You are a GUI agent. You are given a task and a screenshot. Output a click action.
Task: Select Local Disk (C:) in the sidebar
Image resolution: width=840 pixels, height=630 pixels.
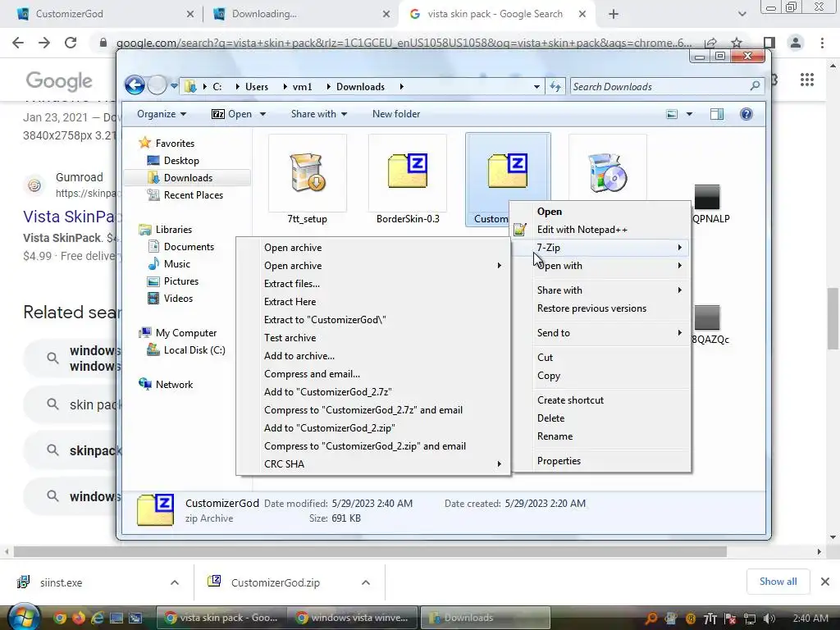[194, 349]
